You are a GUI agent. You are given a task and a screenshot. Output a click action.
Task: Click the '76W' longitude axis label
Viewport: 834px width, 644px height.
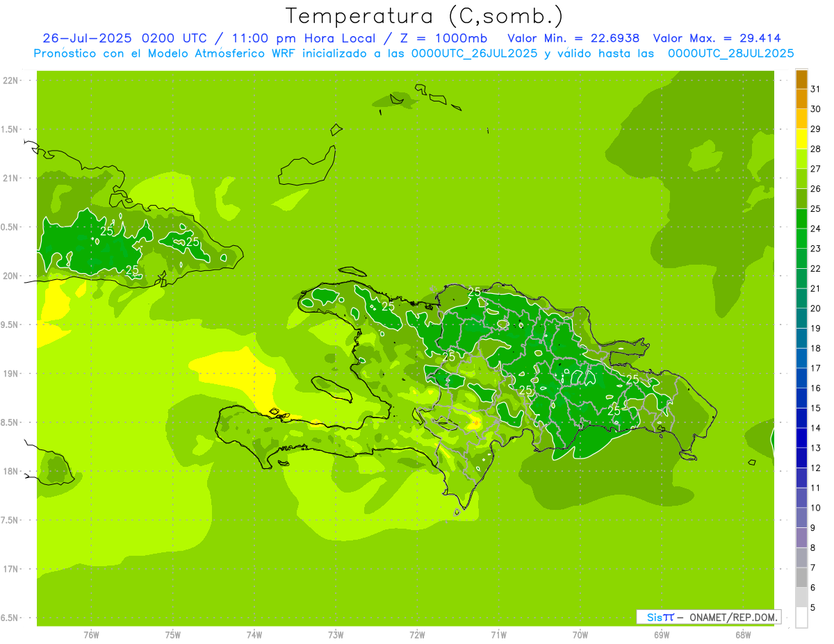(x=91, y=635)
